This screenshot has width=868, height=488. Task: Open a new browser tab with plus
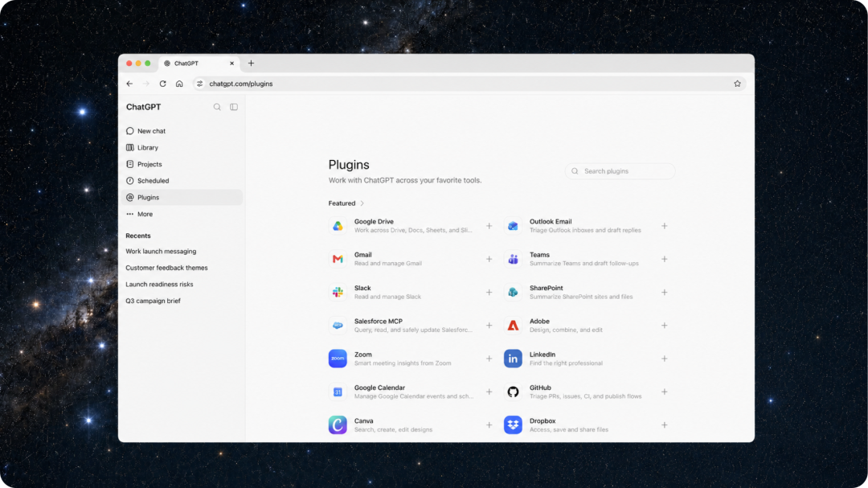coord(251,64)
